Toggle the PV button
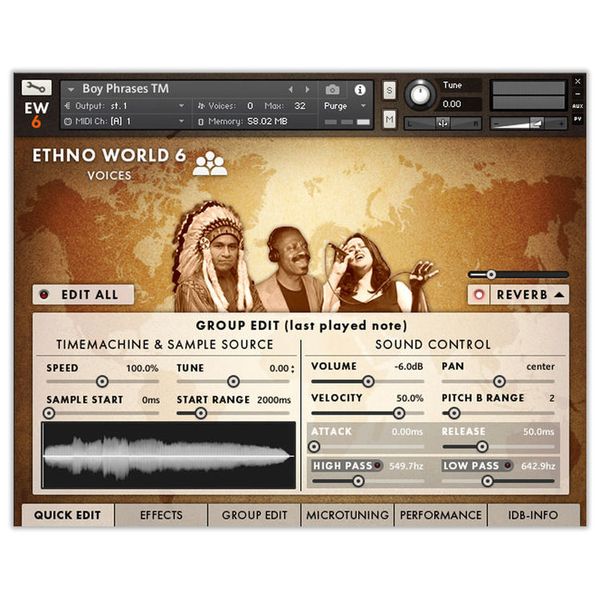Image resolution: width=600 pixels, height=600 pixels. (577, 119)
